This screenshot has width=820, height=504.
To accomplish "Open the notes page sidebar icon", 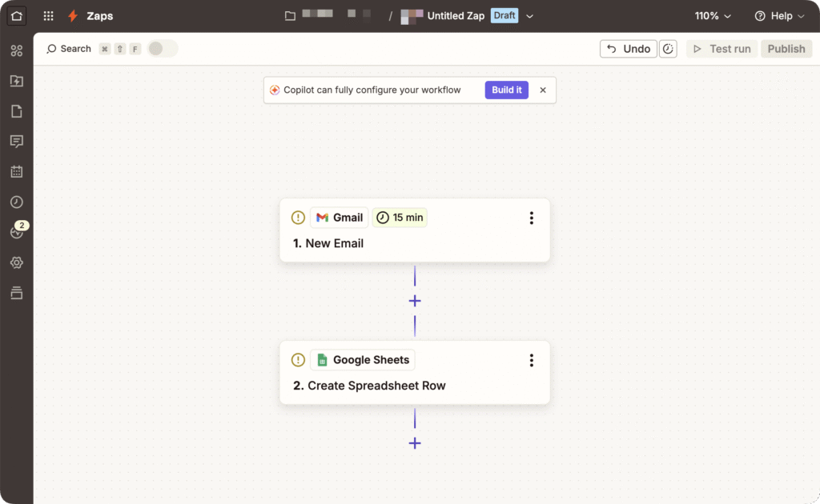I will 17,111.
